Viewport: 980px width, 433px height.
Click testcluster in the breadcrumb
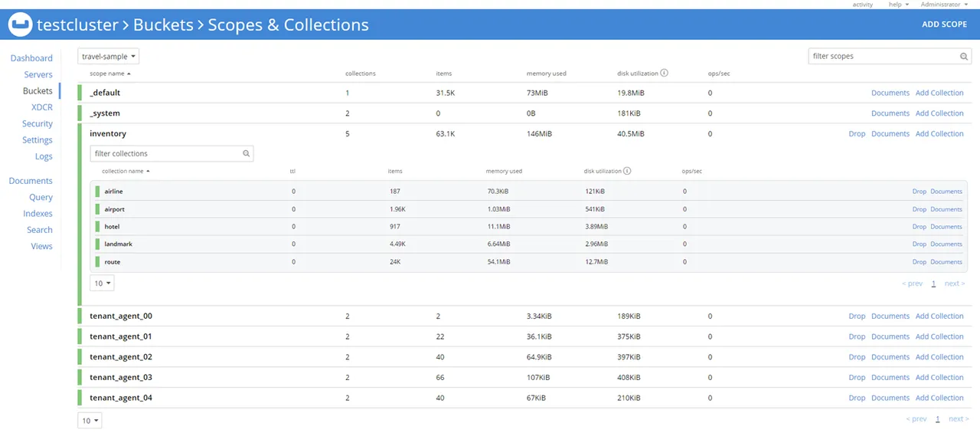[x=78, y=25]
